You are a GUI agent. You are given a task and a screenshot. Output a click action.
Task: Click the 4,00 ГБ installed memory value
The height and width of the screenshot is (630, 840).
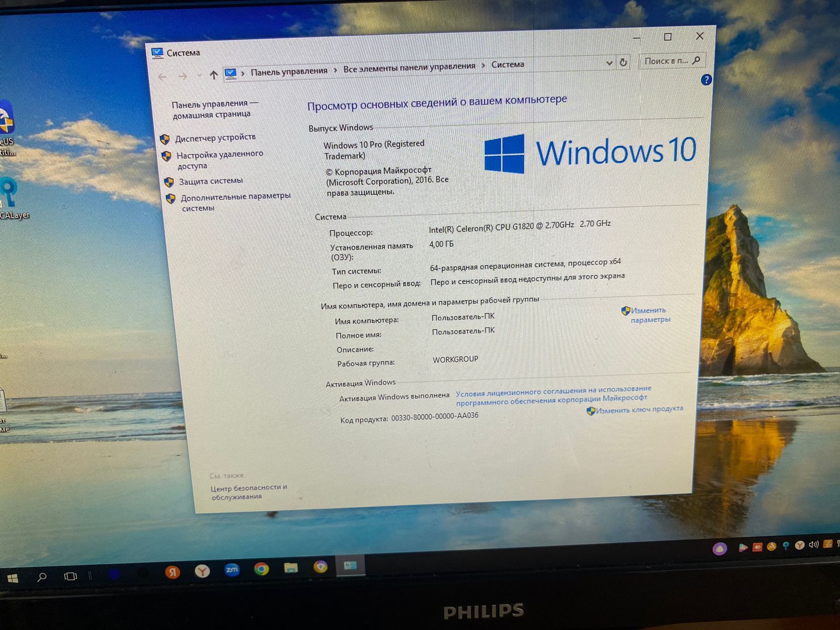click(441, 244)
